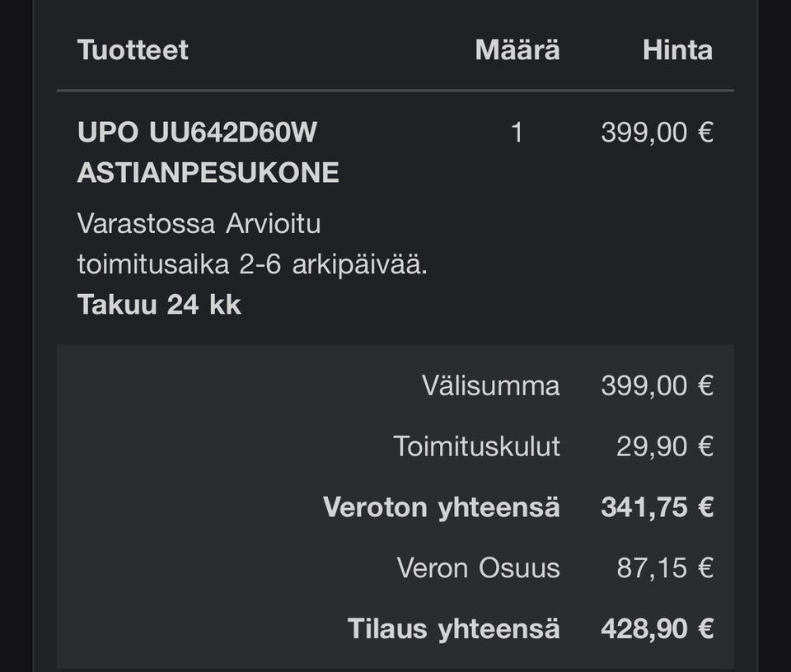Viewport: 791px width, 672px height.
Task: Click the Varastossa Arvioitu stock status text
Action: tap(199, 223)
